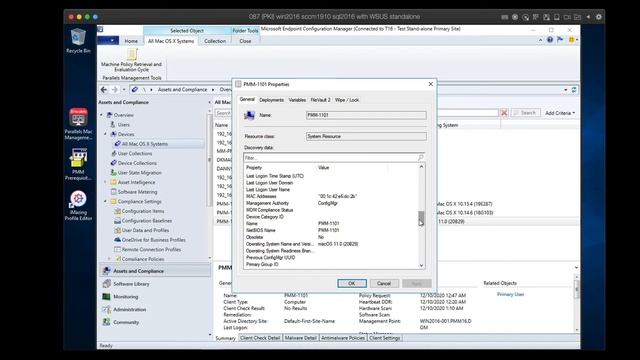Select the MAC Addresses property row
Image resolution: width=640 pixels, height=360 pixels.
(331, 196)
